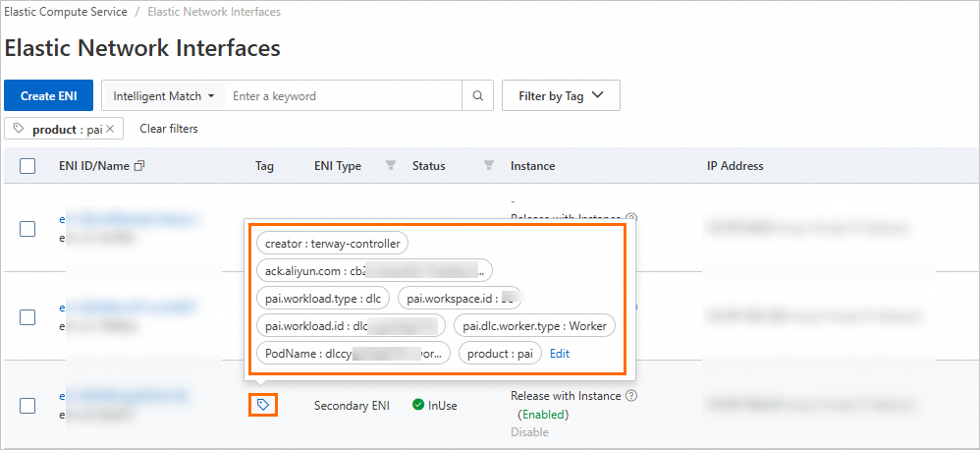This screenshot has height=450, width=980.
Task: Click the pai.workspace.id tag
Action: coord(461,298)
